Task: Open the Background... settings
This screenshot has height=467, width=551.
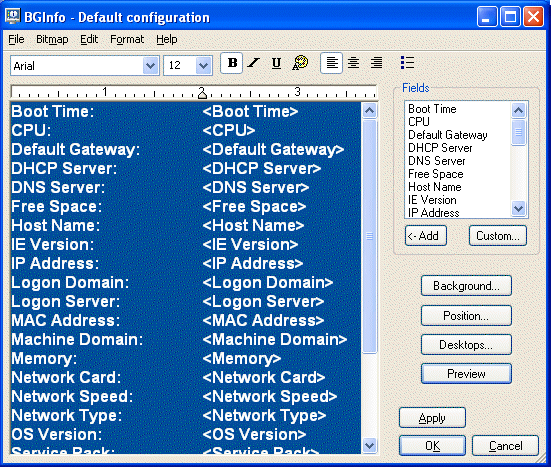Action: pyautogui.click(x=466, y=286)
